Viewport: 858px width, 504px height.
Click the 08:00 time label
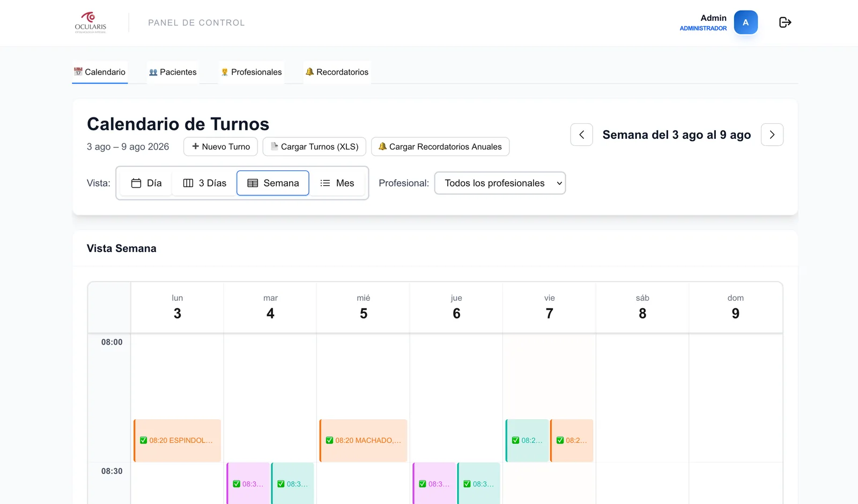pos(112,342)
